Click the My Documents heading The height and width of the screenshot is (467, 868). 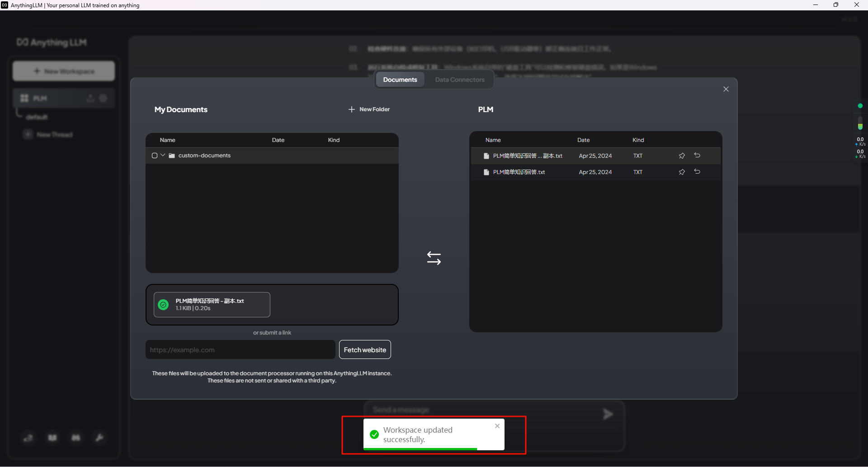click(181, 109)
